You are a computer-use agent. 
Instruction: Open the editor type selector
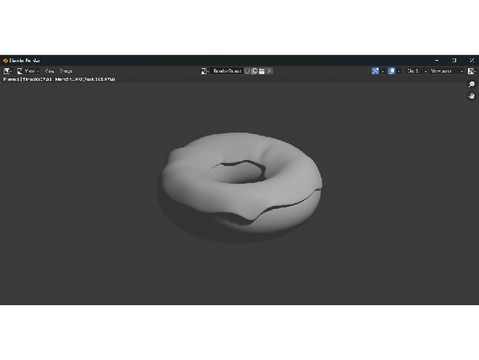(x=7, y=71)
